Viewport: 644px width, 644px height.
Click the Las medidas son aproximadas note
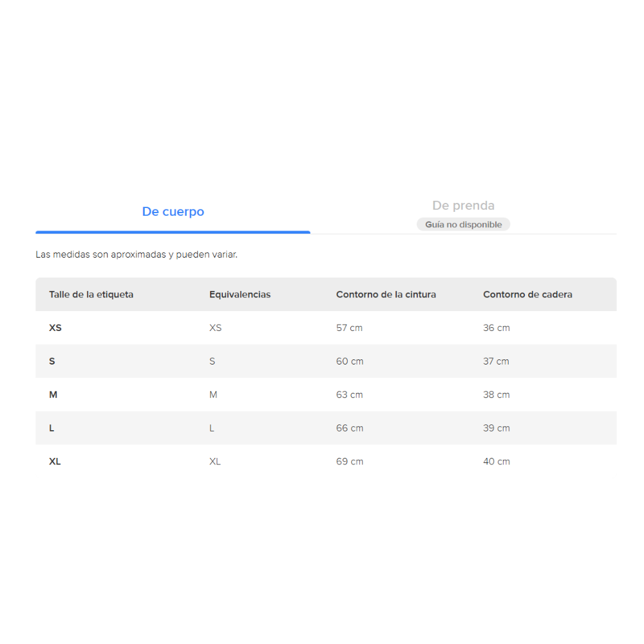point(137,254)
